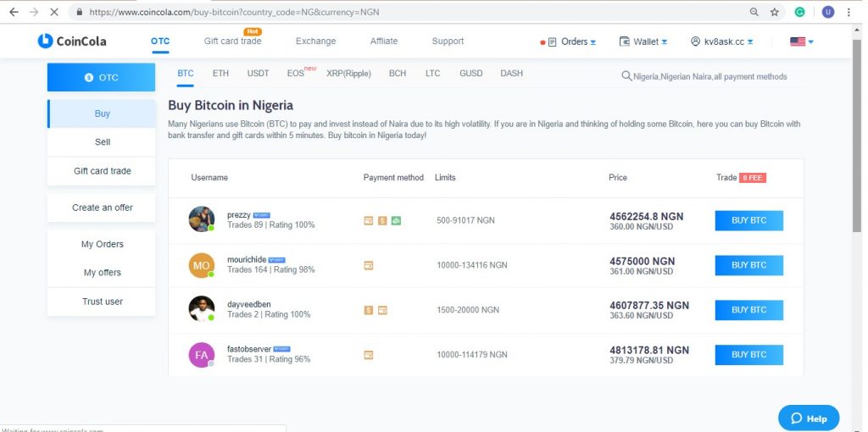Open the language flag dropdown
The image size is (868, 432).
click(802, 42)
